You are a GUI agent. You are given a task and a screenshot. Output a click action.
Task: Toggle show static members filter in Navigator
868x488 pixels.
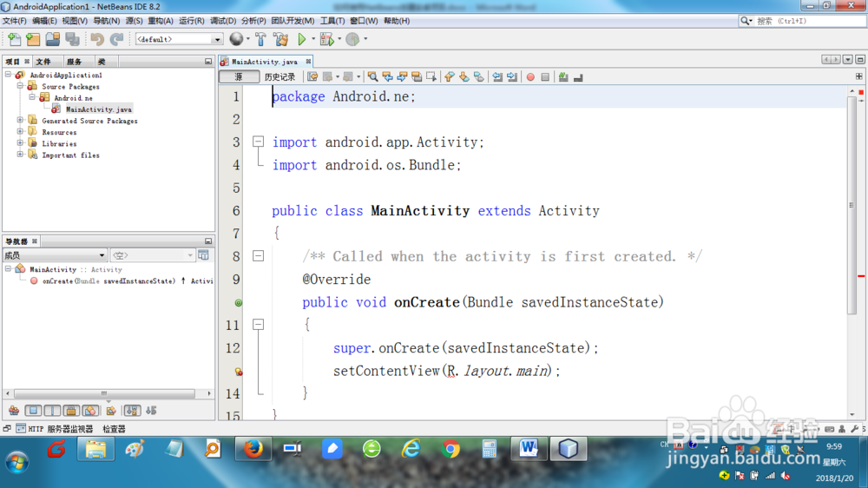pos(52,411)
